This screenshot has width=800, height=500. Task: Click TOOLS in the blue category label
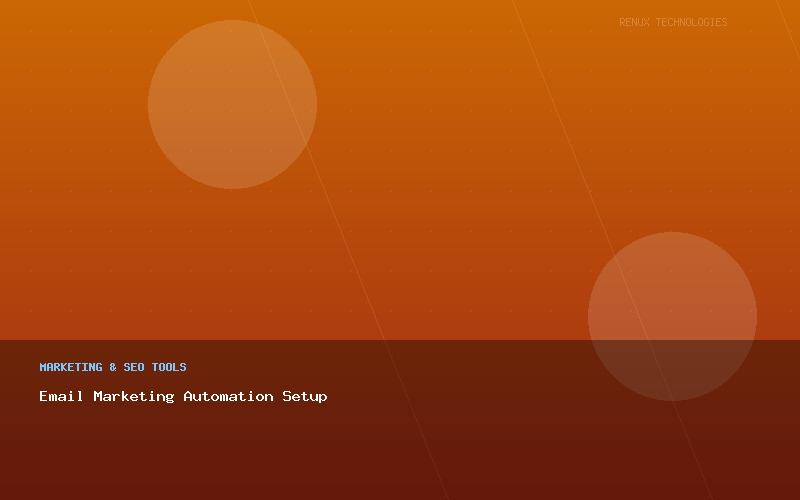pos(169,367)
